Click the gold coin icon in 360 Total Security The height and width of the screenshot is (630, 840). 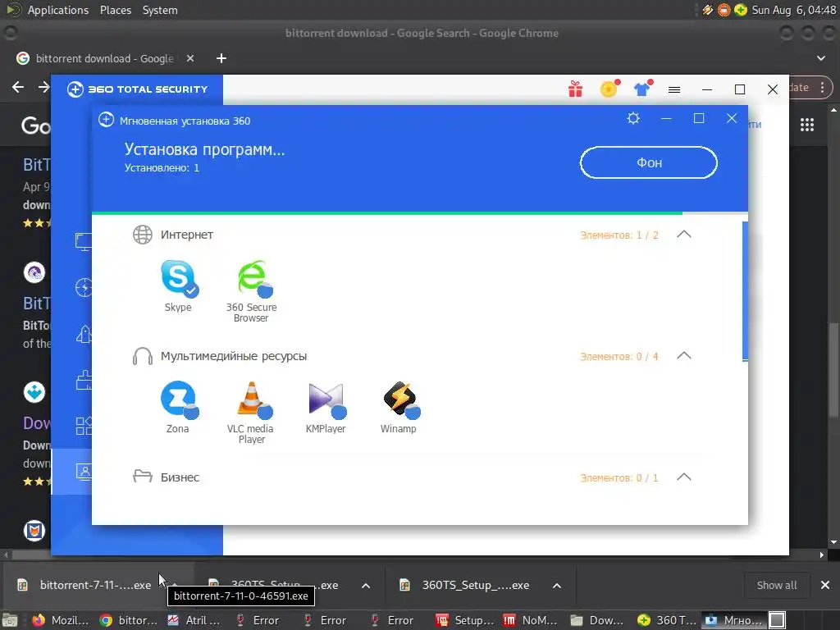(609, 89)
